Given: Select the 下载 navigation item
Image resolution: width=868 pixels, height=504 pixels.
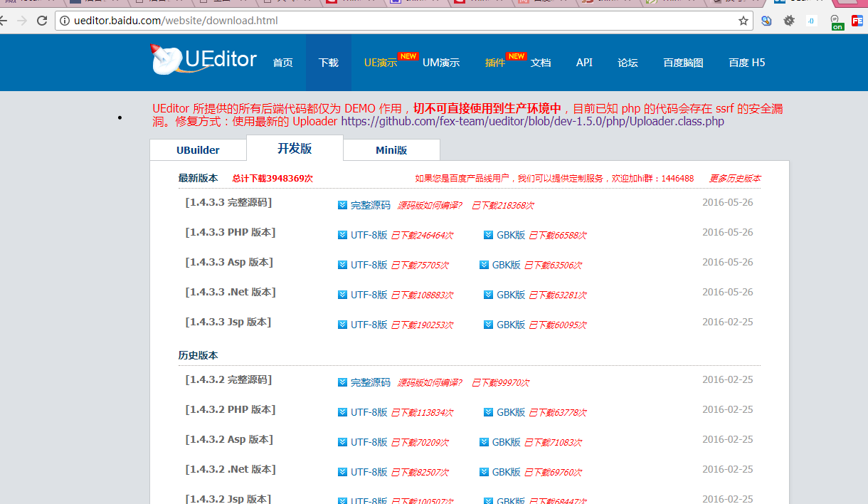Looking at the screenshot, I should click(329, 63).
